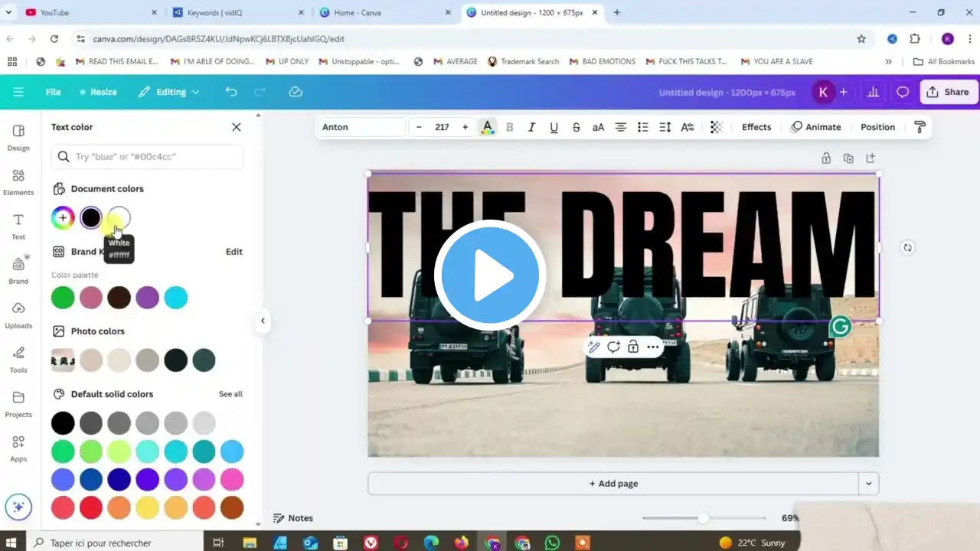This screenshot has width=980, height=551.
Task: Expand the Add page options chevron
Action: [x=868, y=484]
